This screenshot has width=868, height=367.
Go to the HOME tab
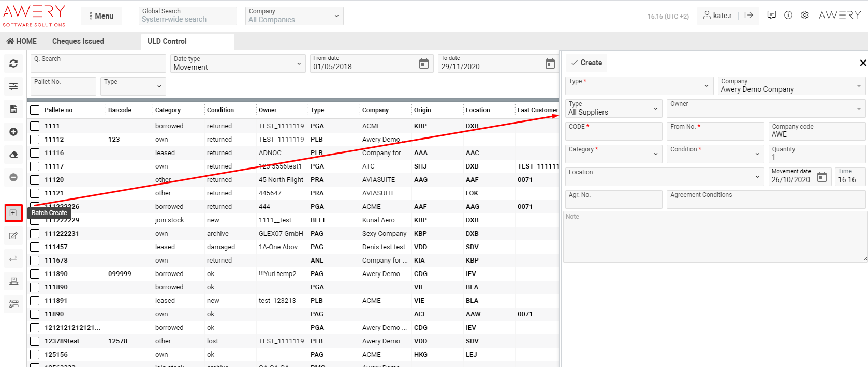point(22,41)
